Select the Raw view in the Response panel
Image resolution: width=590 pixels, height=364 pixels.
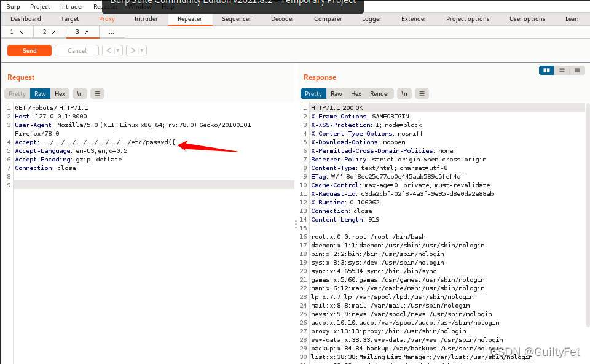[336, 93]
